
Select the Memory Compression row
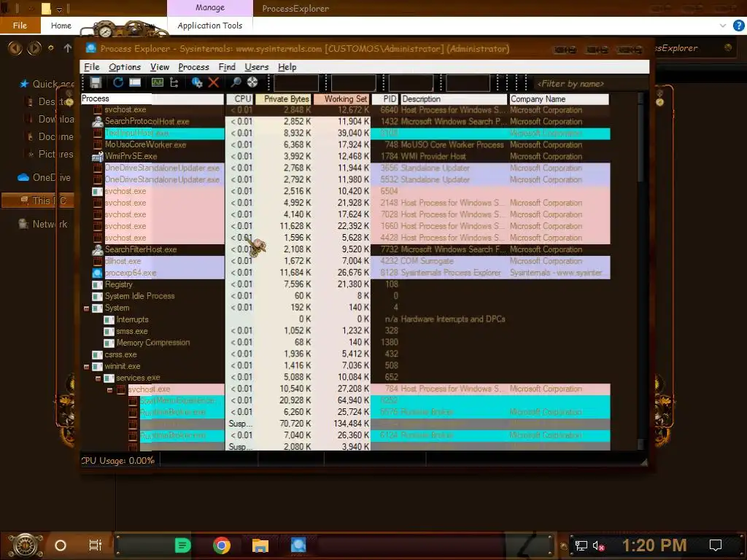345,343
